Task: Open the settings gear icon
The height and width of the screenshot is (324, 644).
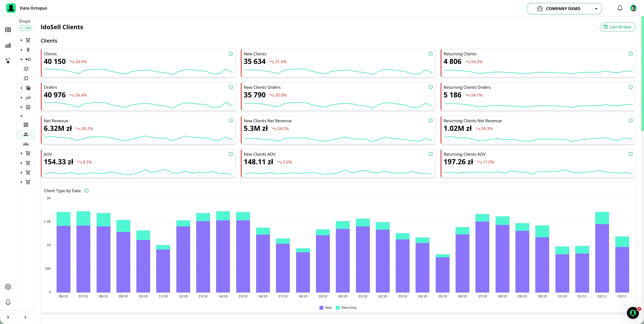Action: tap(8, 287)
